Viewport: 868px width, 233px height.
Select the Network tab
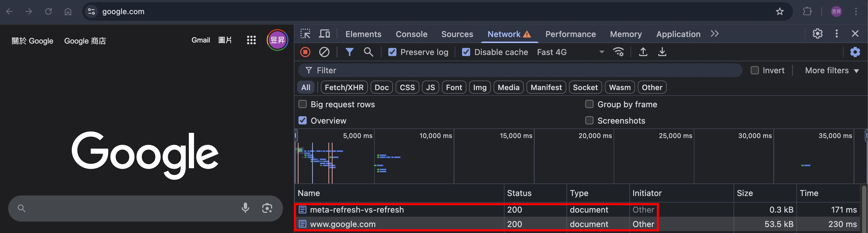coord(509,34)
